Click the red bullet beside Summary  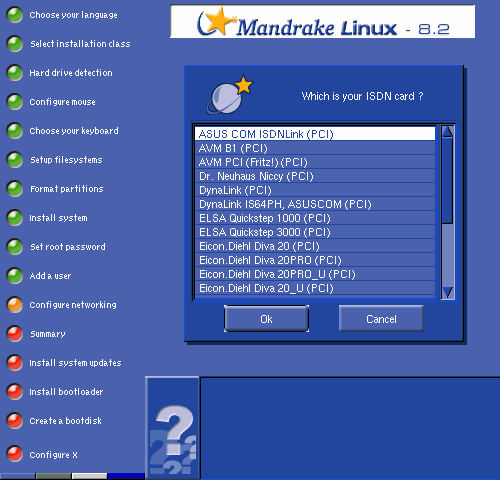(x=15, y=334)
